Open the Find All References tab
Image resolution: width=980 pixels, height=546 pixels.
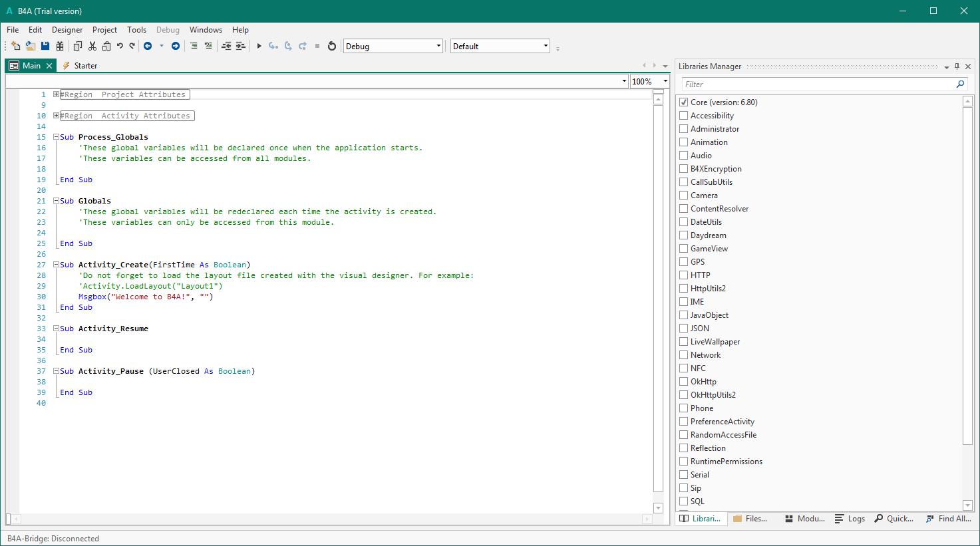click(949, 519)
